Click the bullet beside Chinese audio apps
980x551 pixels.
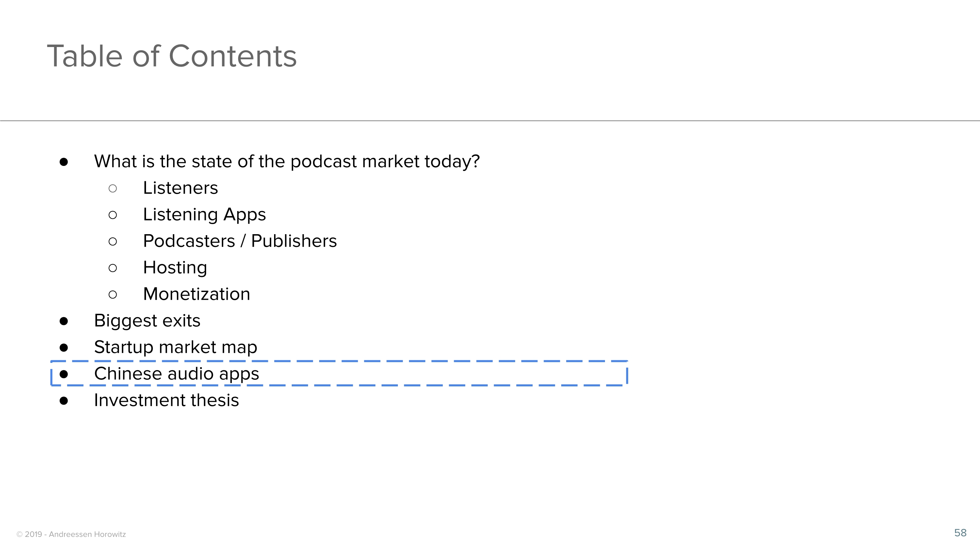64,375
